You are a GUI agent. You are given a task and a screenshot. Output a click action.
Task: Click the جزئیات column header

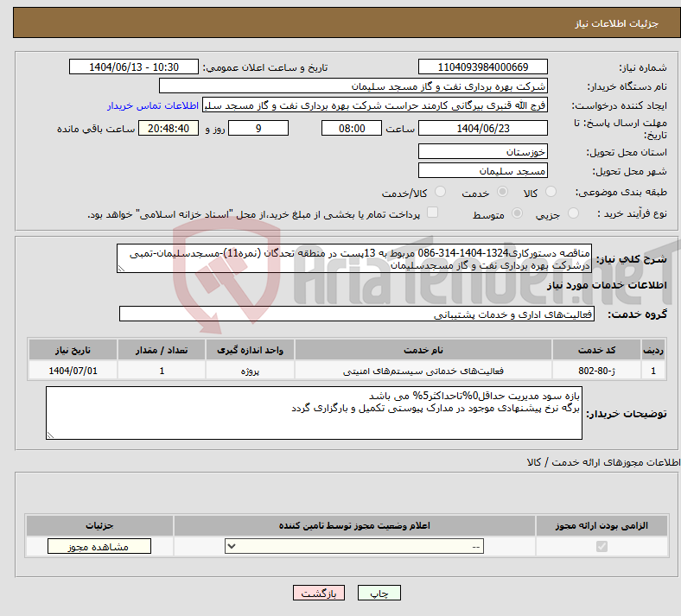point(99,525)
